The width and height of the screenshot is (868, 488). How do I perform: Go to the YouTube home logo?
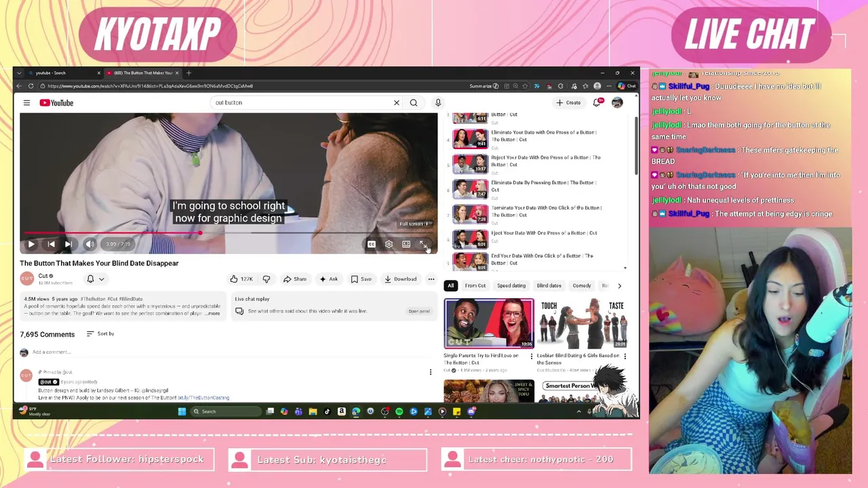56,102
